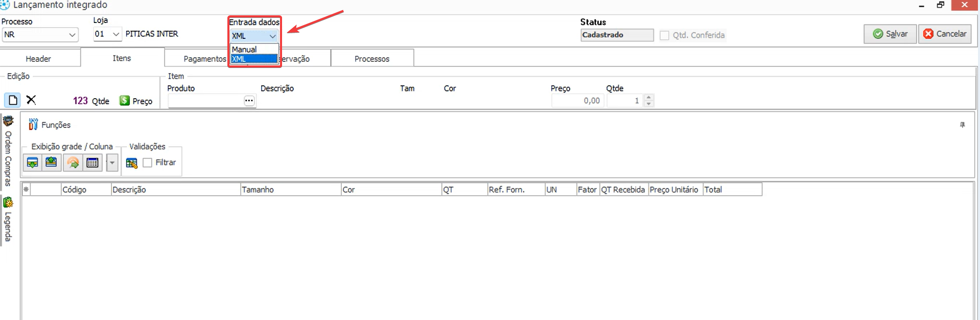The image size is (980, 320).
Task: Check the Qtd. Conferida checkbox
Action: tap(664, 35)
